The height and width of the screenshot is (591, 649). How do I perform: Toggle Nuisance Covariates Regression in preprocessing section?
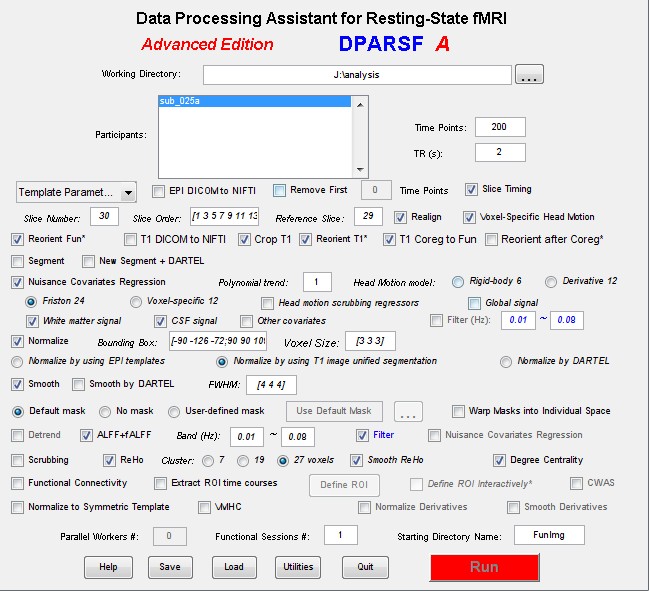[17, 282]
